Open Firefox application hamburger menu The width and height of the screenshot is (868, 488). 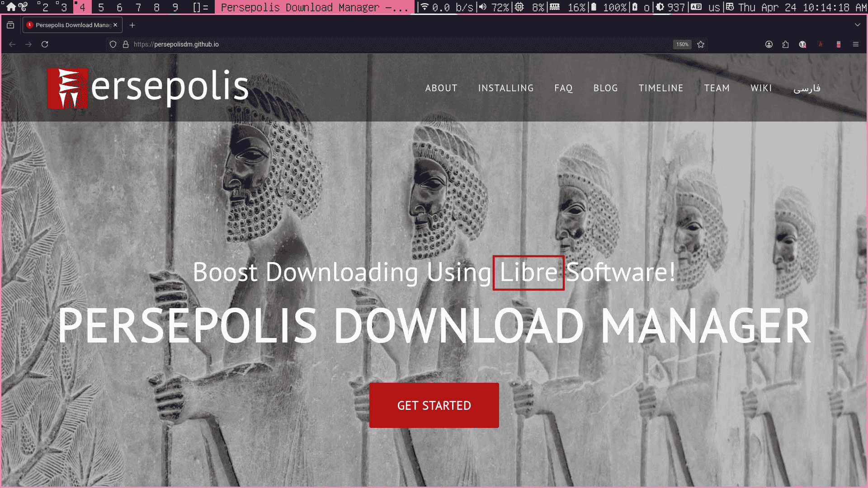pyautogui.click(x=855, y=44)
